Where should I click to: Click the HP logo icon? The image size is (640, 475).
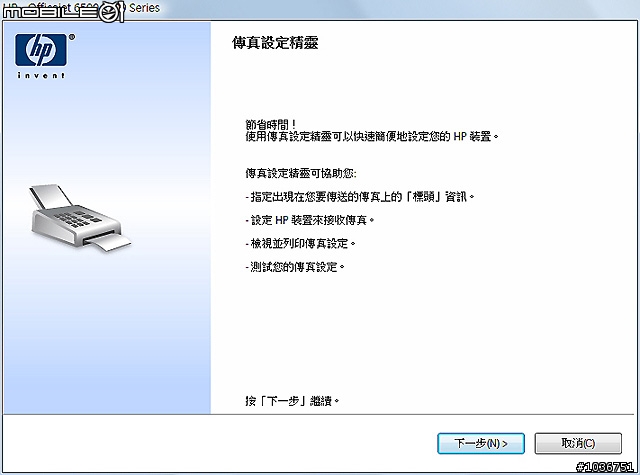41,49
